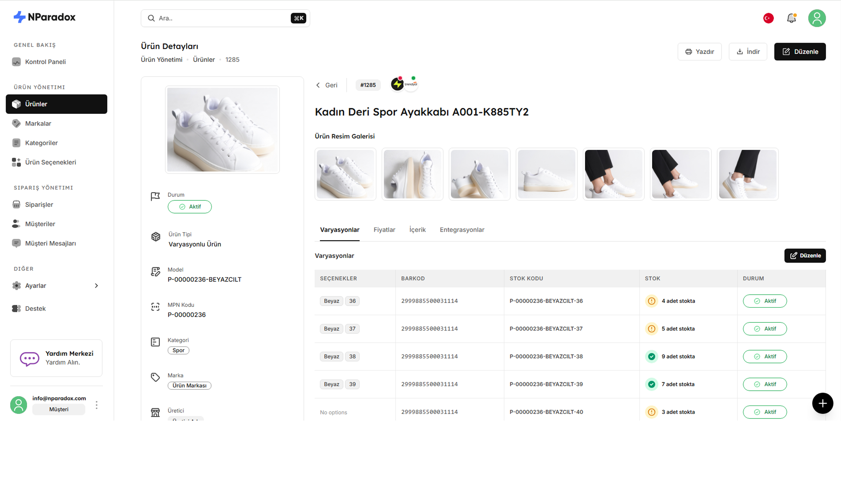Switch to the Entegrasyonlar tab

click(462, 230)
